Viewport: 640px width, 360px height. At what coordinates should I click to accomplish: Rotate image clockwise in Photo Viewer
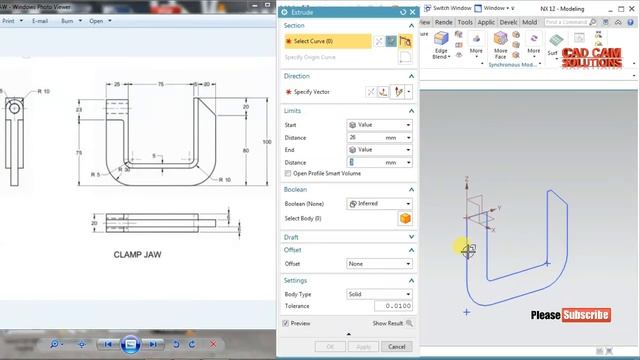[x=192, y=344]
